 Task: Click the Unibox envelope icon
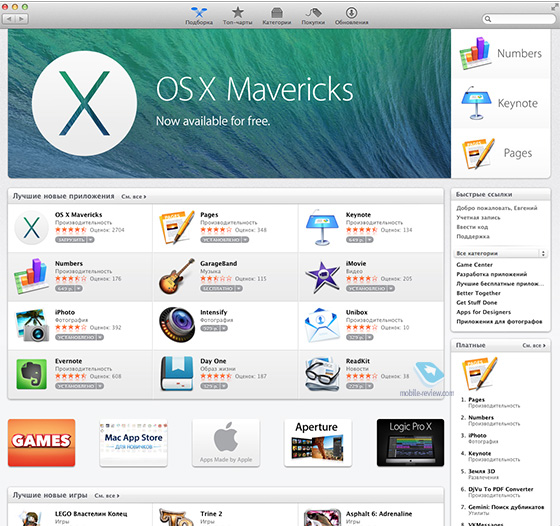(322, 325)
